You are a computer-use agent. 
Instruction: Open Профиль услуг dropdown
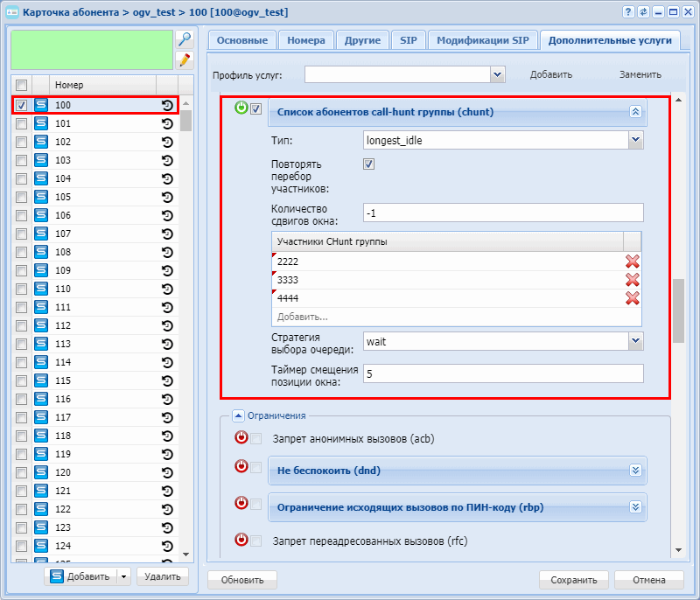[497, 74]
